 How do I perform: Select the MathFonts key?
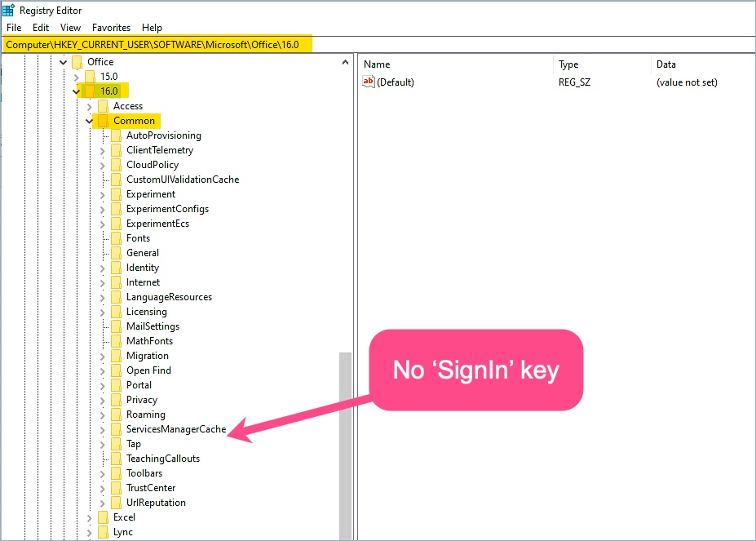click(149, 341)
